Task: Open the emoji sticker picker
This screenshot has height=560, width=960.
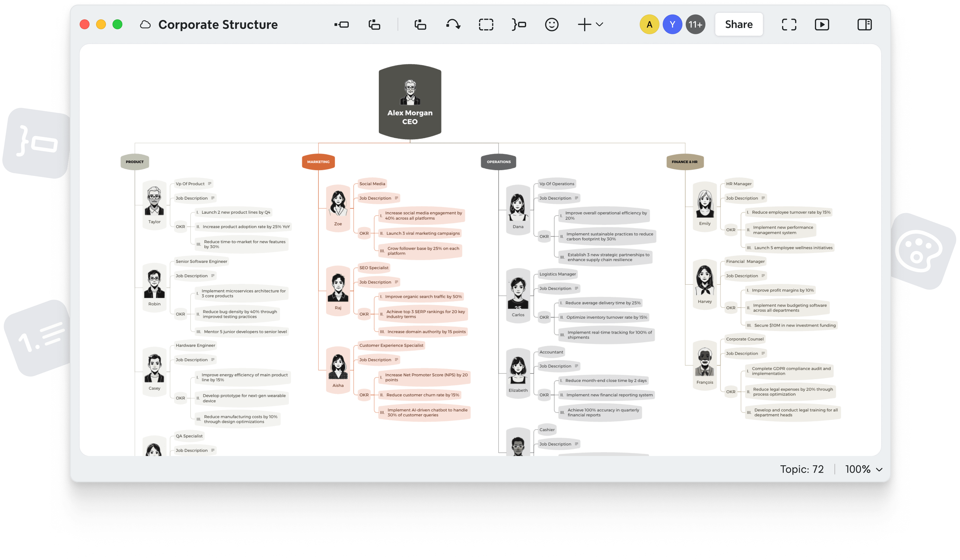Action: (x=552, y=24)
